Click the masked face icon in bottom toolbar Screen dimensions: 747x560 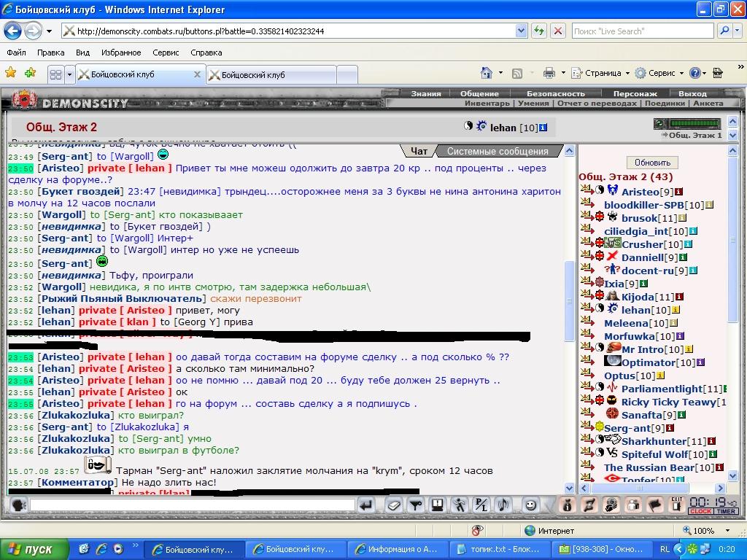611,505
